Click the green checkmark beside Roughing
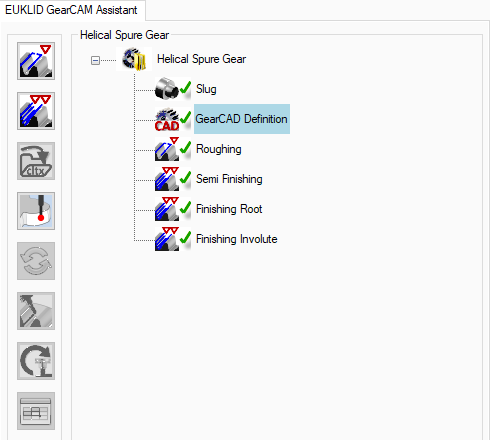 point(185,148)
